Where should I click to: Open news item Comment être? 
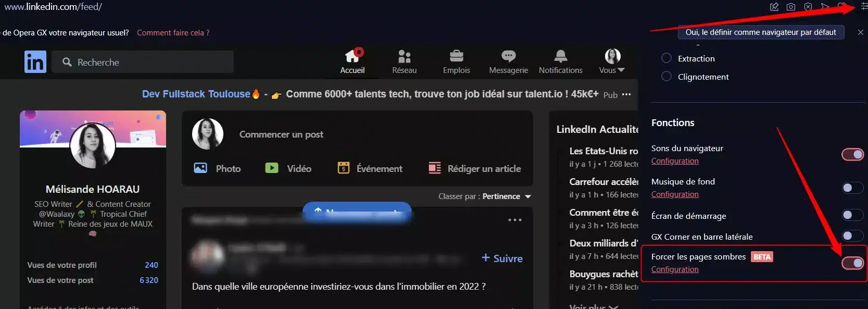[603, 213]
